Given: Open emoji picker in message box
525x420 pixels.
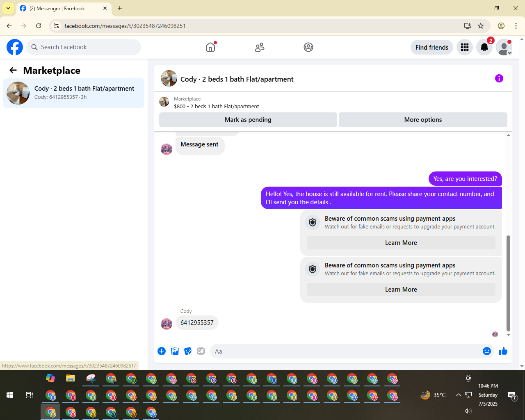Looking at the screenshot, I should (487, 351).
